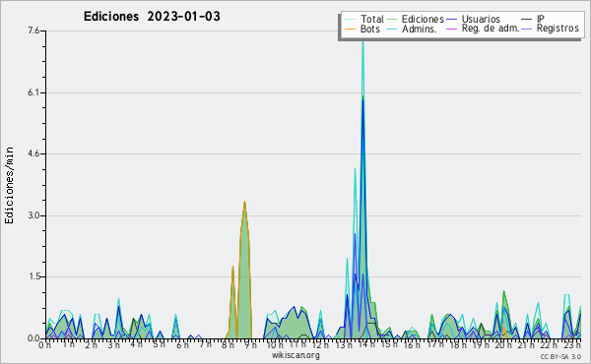Image resolution: width=591 pixels, height=364 pixels.
Task: Select the 'Total' legend entry
Action: (372, 19)
